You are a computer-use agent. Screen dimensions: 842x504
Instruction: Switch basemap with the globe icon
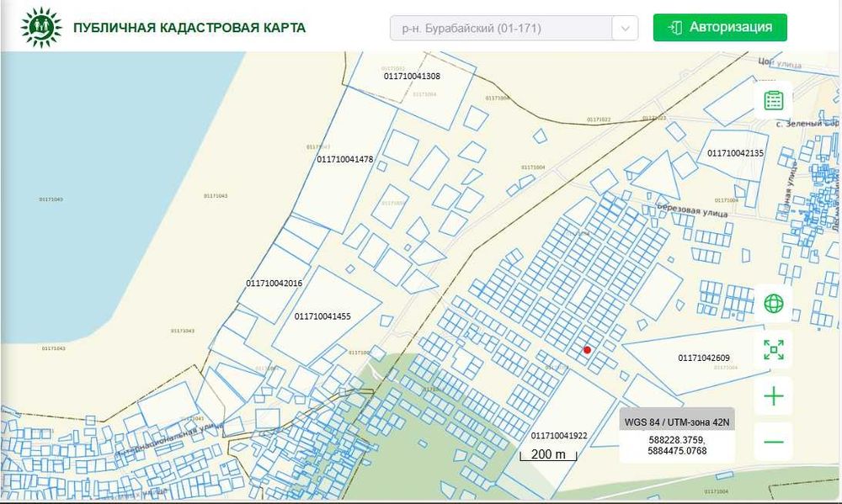[x=773, y=303]
